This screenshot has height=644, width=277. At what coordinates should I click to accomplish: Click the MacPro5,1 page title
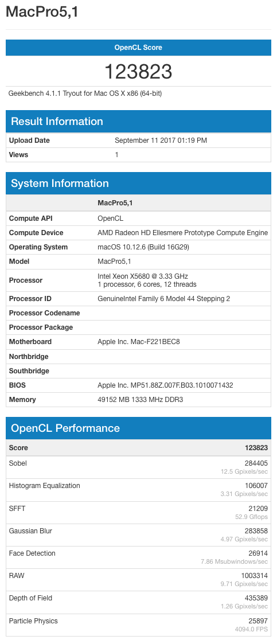tap(42, 12)
